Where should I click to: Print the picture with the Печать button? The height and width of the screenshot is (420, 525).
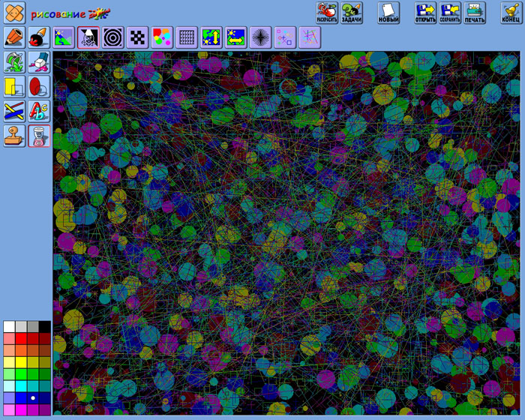pos(474,13)
